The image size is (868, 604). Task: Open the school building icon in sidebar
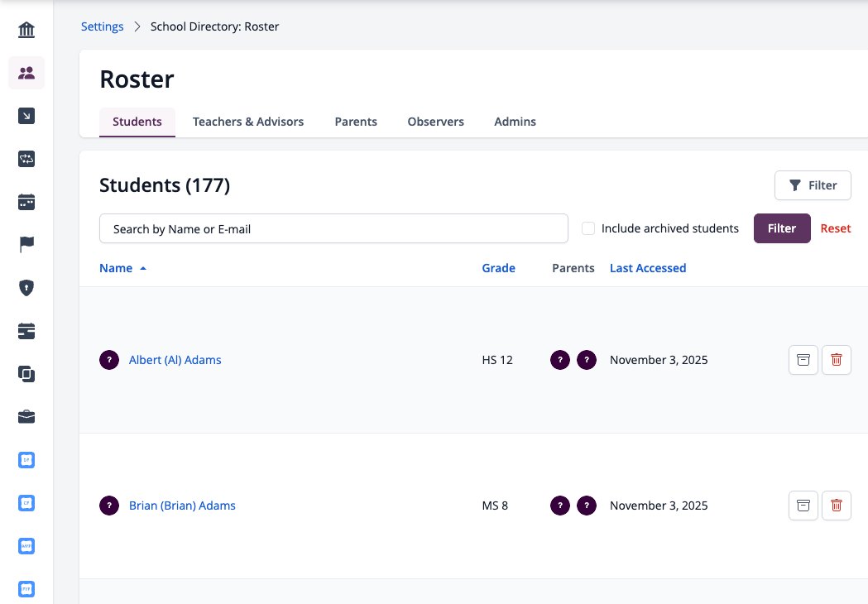coord(26,29)
